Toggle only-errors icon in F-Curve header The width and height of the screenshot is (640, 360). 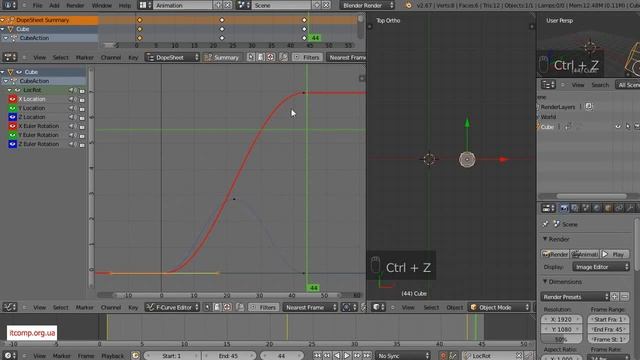227,307
